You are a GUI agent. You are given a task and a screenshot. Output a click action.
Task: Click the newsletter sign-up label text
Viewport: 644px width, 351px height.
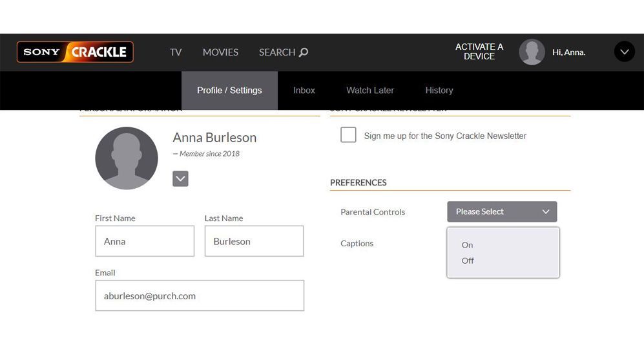coord(445,136)
